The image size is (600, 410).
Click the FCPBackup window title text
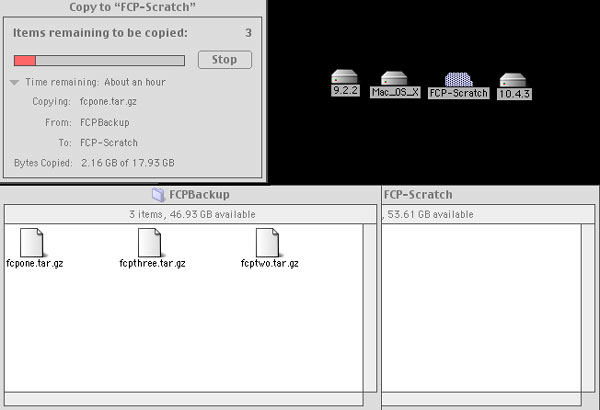coord(199,194)
